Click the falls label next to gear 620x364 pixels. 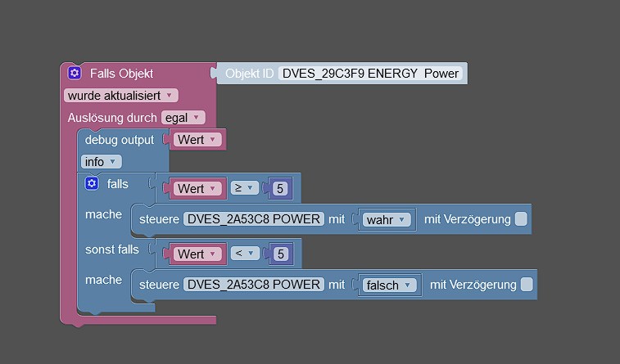(117, 184)
